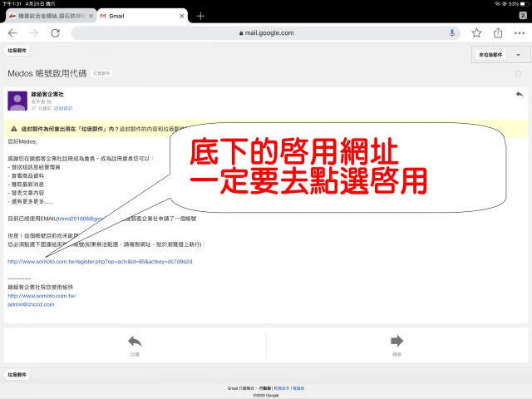The image size is (532, 399).
Task: Switch to the first browser tab
Action: [x=51, y=16]
